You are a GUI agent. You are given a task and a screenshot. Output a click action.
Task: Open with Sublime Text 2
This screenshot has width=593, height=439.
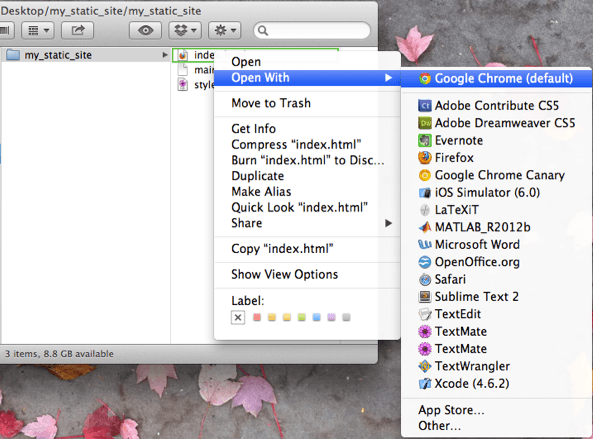coord(496,297)
